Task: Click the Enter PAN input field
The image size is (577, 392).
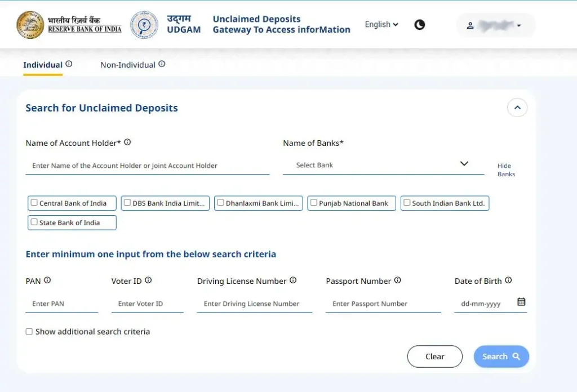Action: (61, 304)
